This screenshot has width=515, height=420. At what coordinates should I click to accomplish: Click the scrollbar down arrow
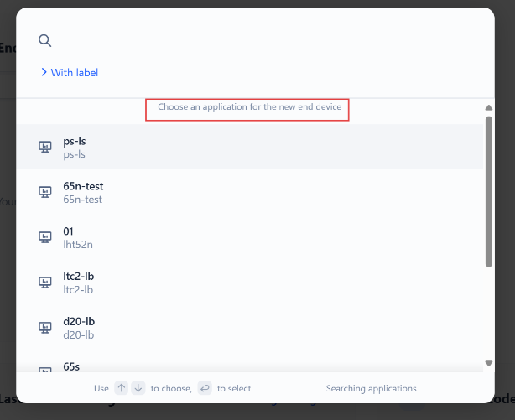coord(489,363)
